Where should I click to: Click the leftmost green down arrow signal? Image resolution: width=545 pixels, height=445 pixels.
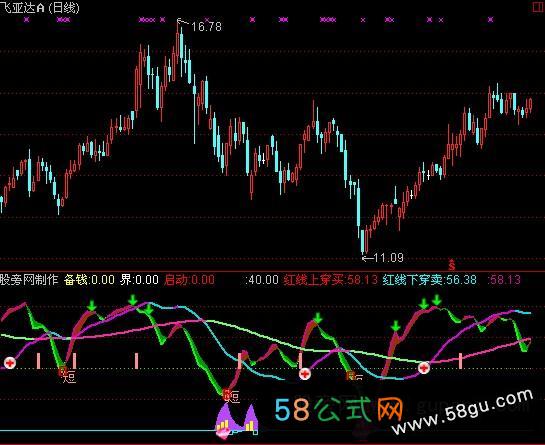92,305
